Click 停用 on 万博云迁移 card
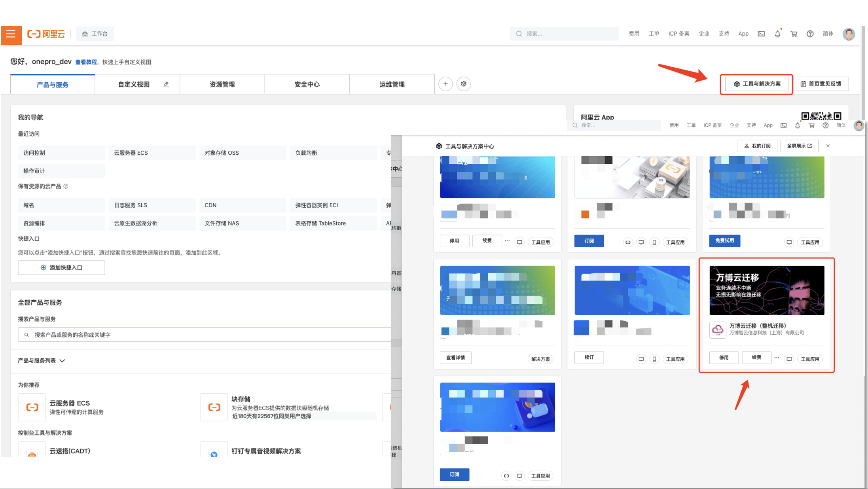Screen dimensions: 868x489 [724, 358]
